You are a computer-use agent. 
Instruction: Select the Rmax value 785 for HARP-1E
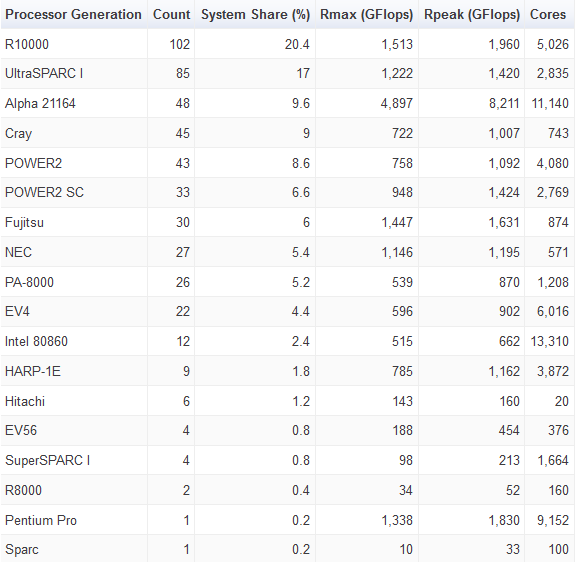(402, 371)
